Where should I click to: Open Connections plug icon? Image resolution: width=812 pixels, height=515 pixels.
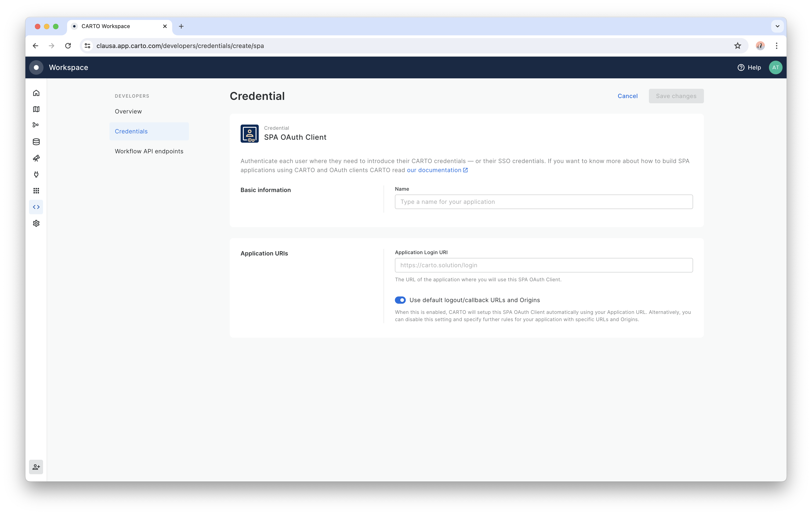tap(36, 174)
